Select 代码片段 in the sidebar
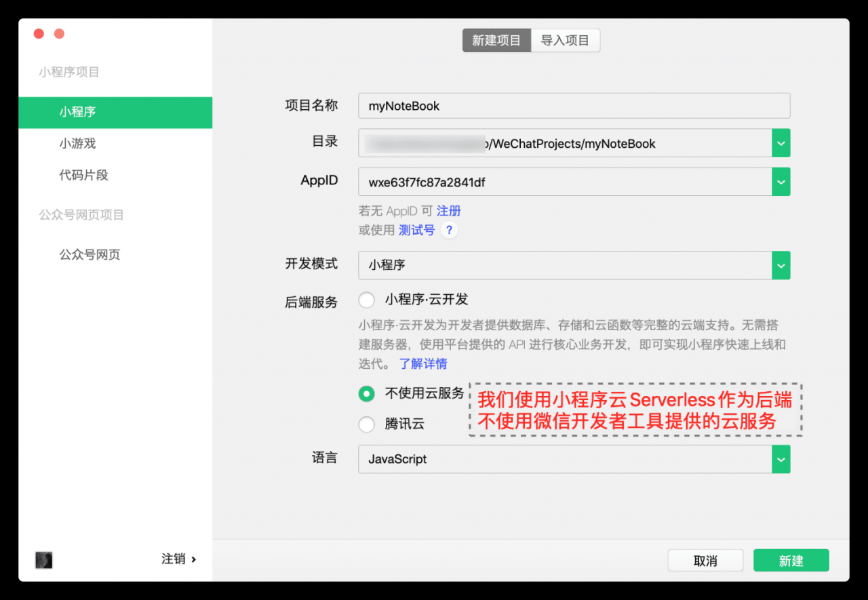The height and width of the screenshot is (600, 868). [83, 176]
